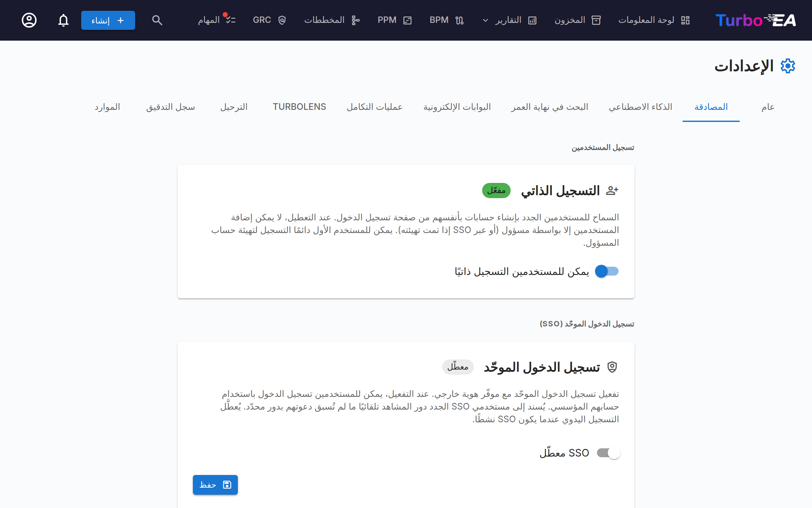Switch to the عام general tab
Image resolution: width=812 pixels, height=508 pixels.
point(768,107)
